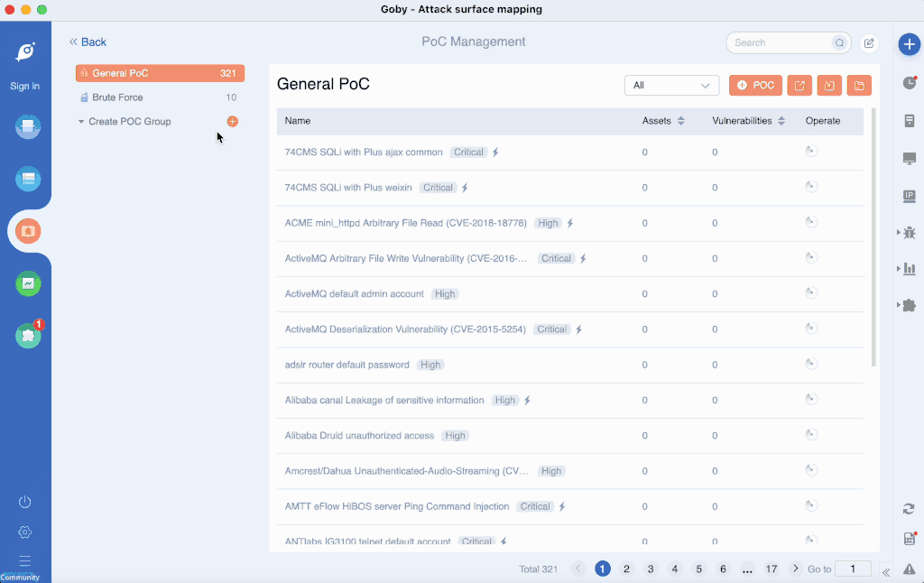Open the Vulnerability section in left sidebar
This screenshot has height=583, width=924.
pyautogui.click(x=28, y=231)
